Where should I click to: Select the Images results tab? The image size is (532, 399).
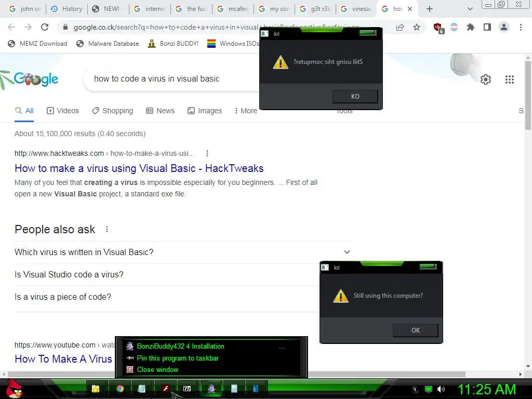pyautogui.click(x=205, y=111)
